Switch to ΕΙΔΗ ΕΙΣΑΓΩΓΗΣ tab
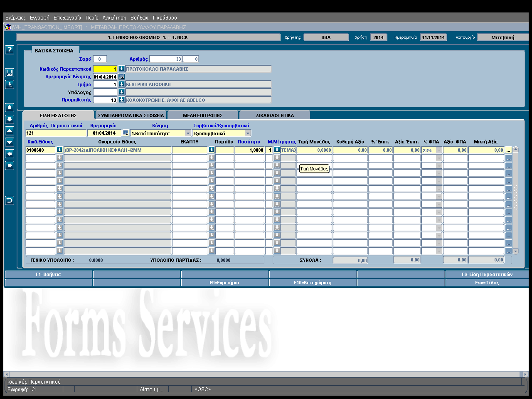 pos(58,116)
